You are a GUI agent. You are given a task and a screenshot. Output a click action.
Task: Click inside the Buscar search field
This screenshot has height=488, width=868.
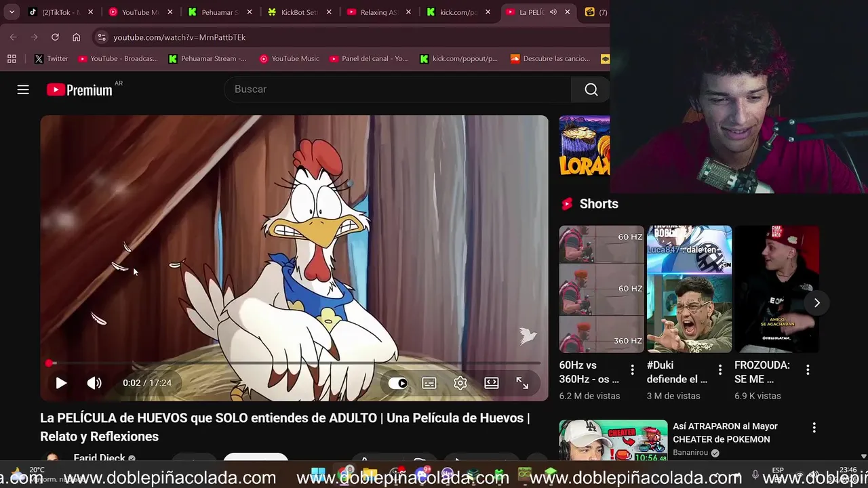[x=397, y=89]
